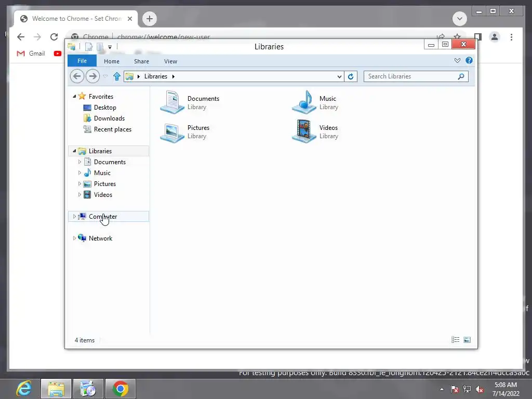Open the Home ribbon tab
Viewport: 532px width, 399px height.
[x=112, y=61]
